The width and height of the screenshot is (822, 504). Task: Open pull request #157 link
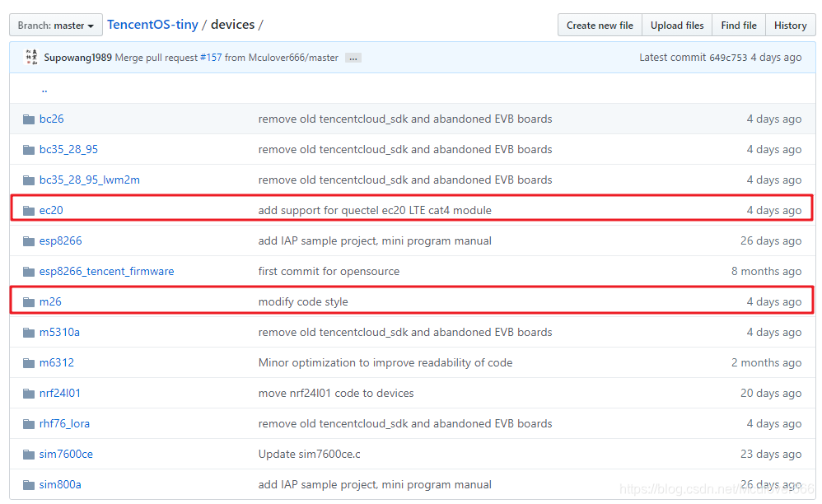tap(211, 58)
